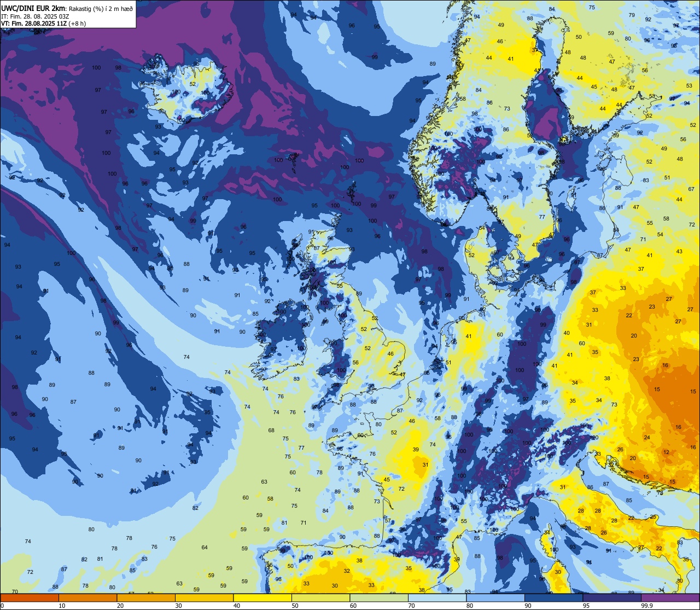Click the legend tick label '50'
The width and height of the screenshot is (700, 610).
click(295, 606)
